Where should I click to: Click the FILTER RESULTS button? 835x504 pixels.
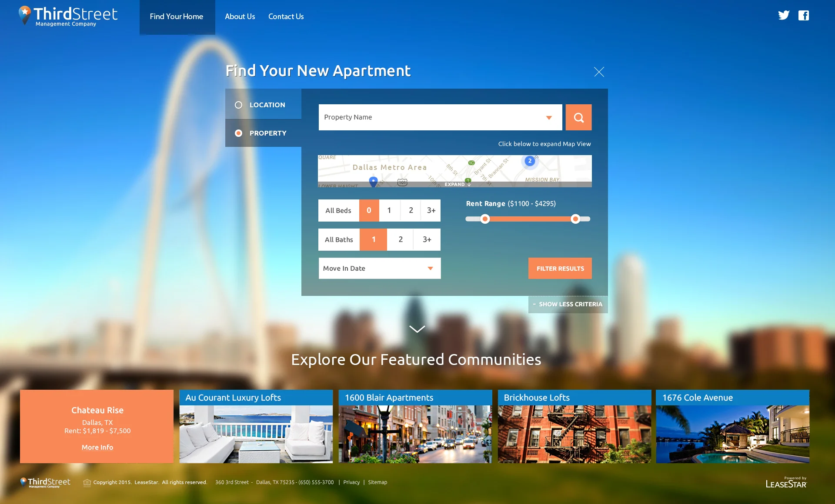coord(560,268)
